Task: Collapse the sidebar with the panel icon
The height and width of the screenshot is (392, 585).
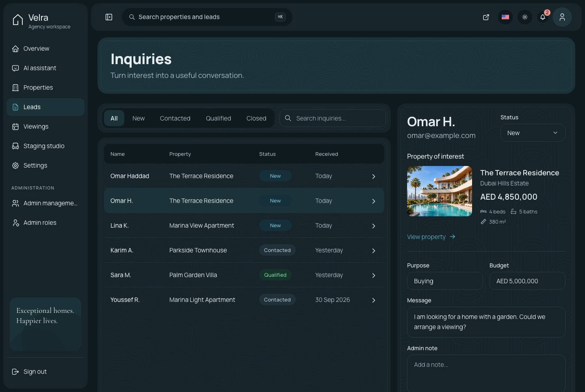Action: (109, 17)
